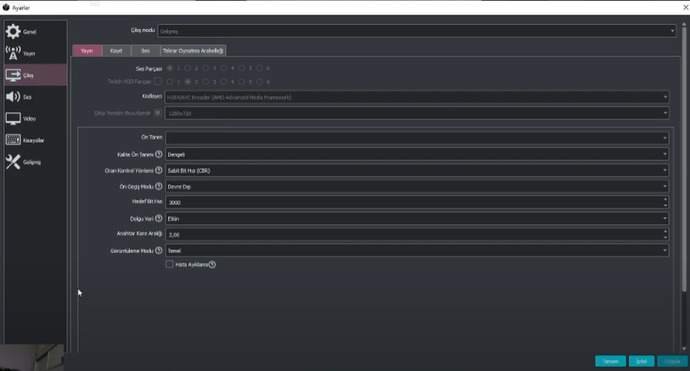Open the 1280x720 rescale dropdown
690x371 pixels.
(x=417, y=113)
